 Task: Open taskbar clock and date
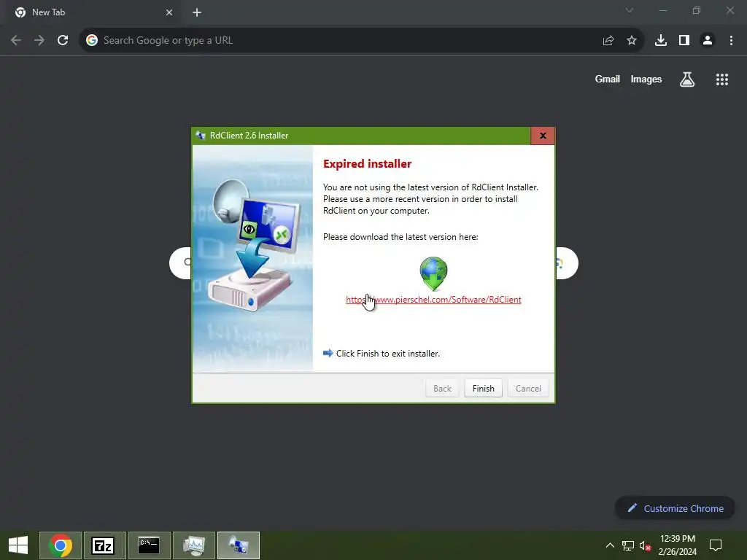pyautogui.click(x=678, y=545)
